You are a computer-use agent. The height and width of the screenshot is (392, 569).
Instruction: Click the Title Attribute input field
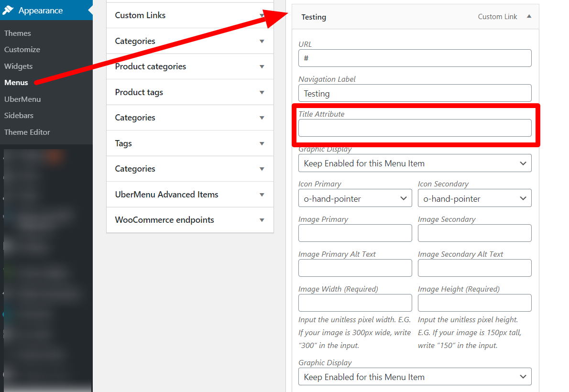point(415,128)
